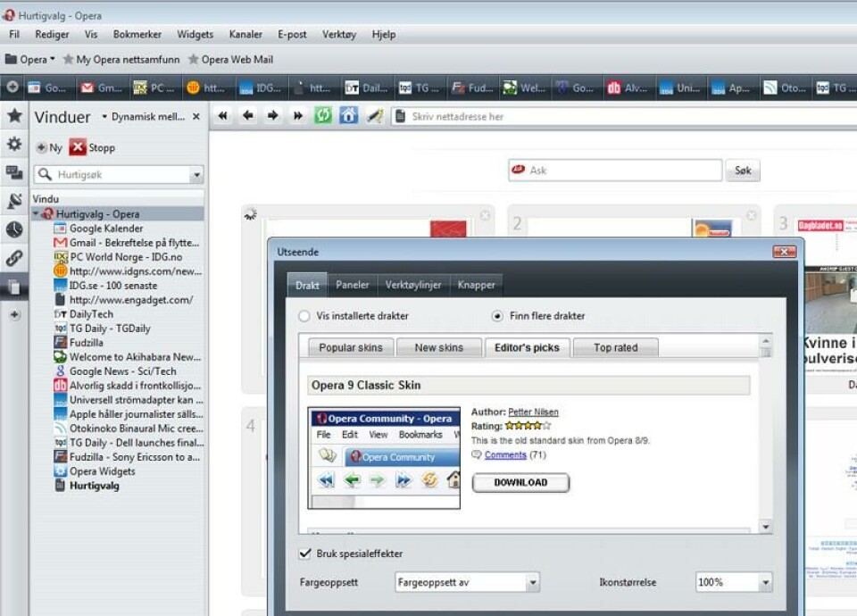The width and height of the screenshot is (857, 616).
Task: Open the Verktøy menu
Action: (x=339, y=35)
